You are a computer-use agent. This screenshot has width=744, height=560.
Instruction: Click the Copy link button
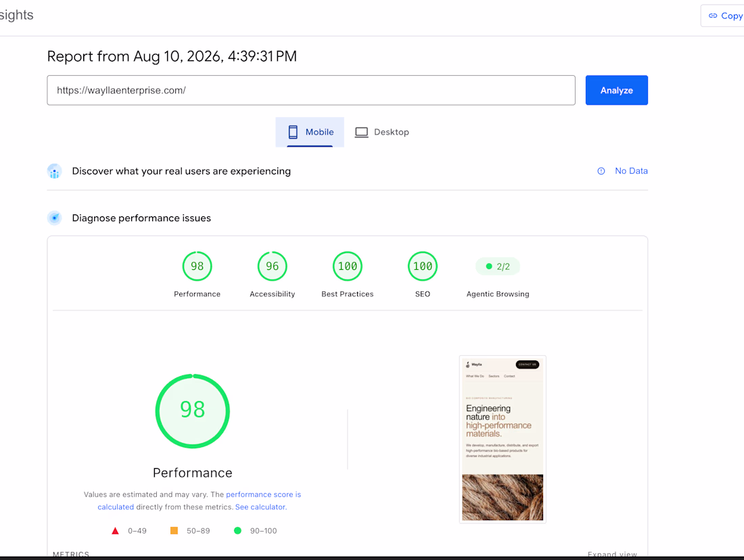(x=723, y=16)
